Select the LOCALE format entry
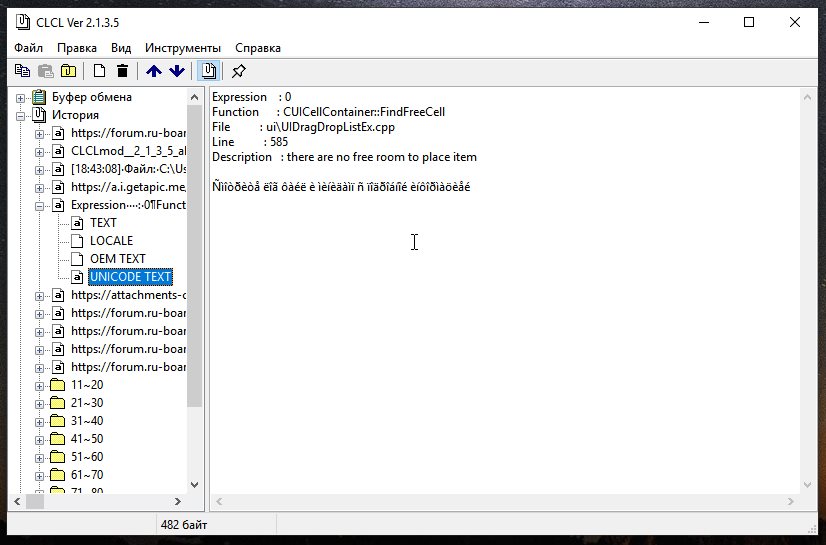Viewport: 826px width, 545px height. click(x=111, y=241)
